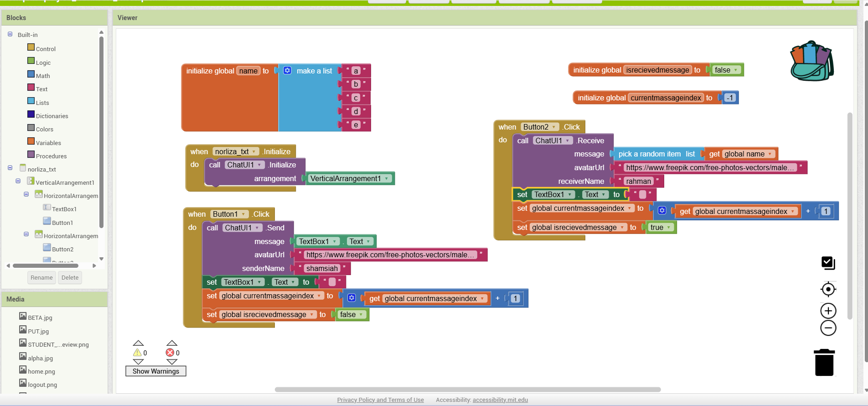Select the Procedures blocks category

[51, 156]
